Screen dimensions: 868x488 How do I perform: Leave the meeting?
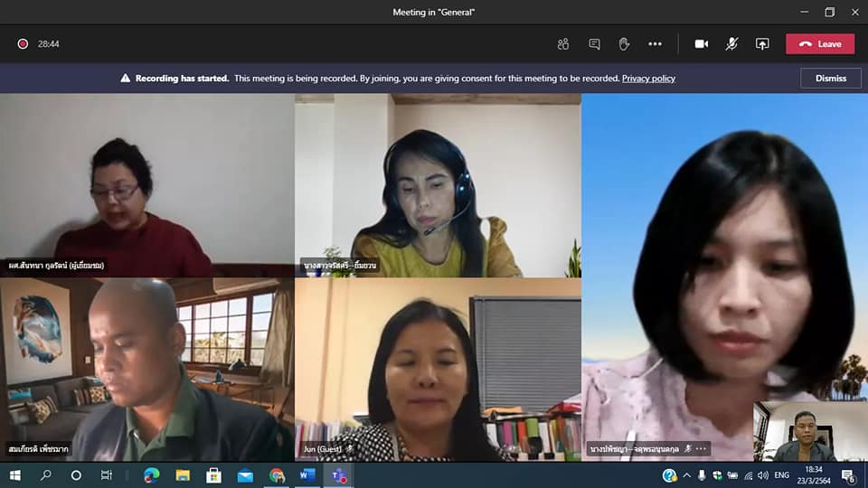tap(819, 43)
